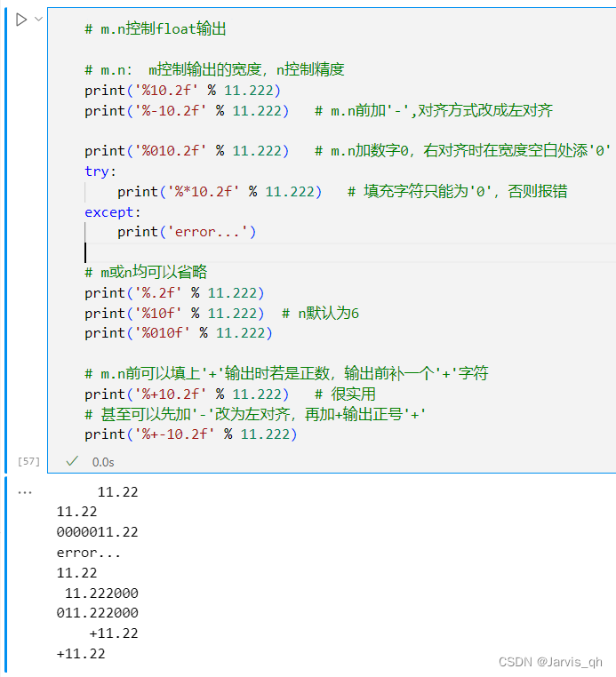Click the line print('%10.2f' % 11.222)
Screen dimensions: 616x677
[183, 91]
